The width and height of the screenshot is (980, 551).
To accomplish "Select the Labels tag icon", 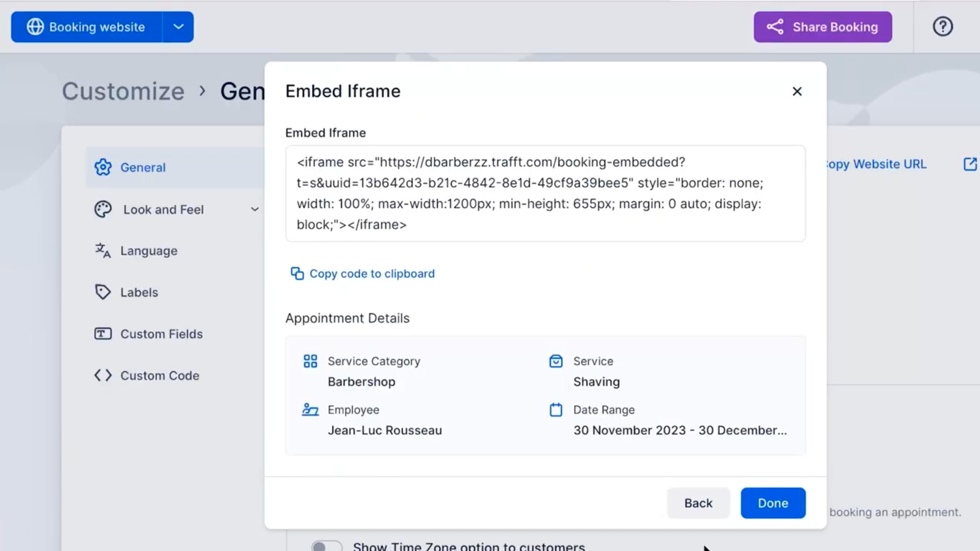I will [x=103, y=292].
